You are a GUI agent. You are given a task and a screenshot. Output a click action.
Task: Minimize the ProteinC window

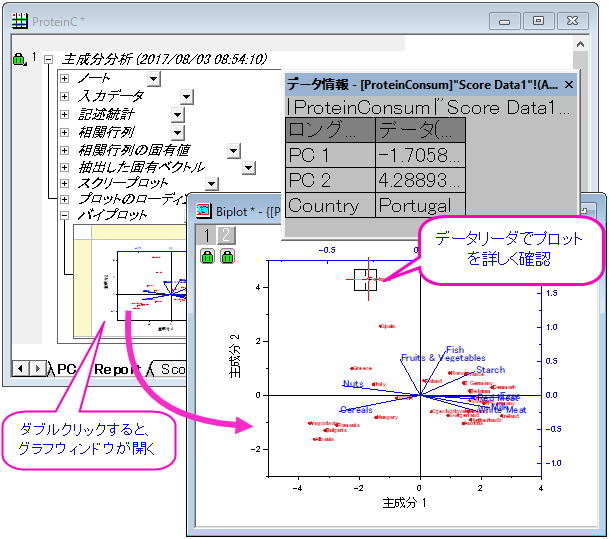tap(505, 21)
